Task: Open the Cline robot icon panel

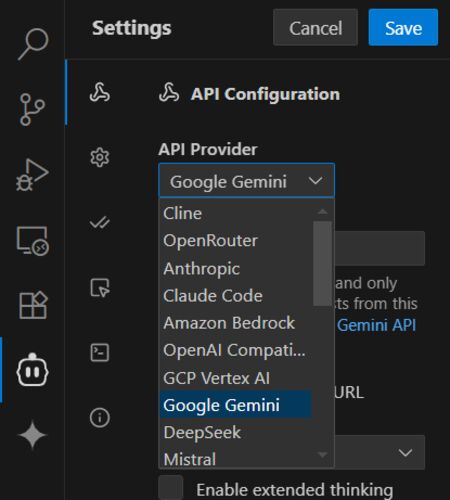Action: (32, 369)
